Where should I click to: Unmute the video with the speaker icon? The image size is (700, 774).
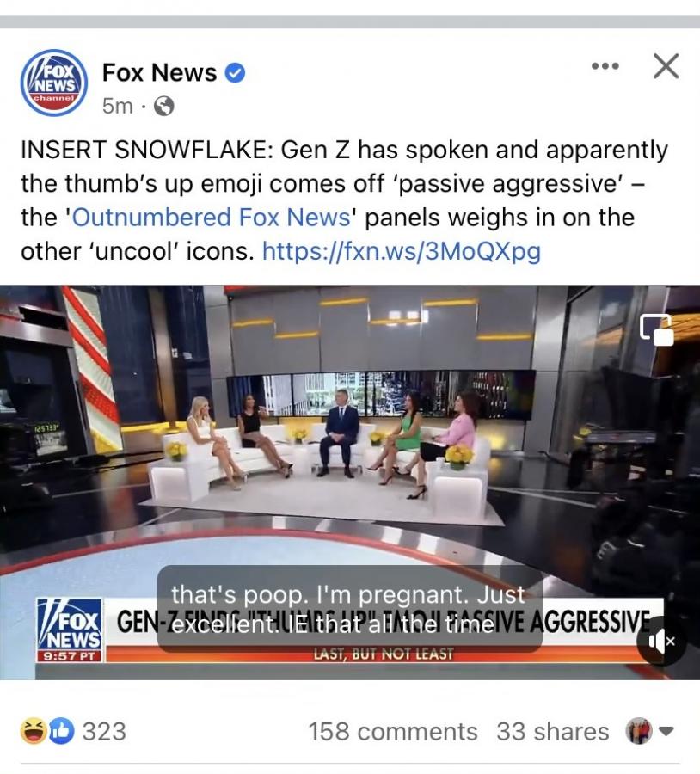click(661, 641)
